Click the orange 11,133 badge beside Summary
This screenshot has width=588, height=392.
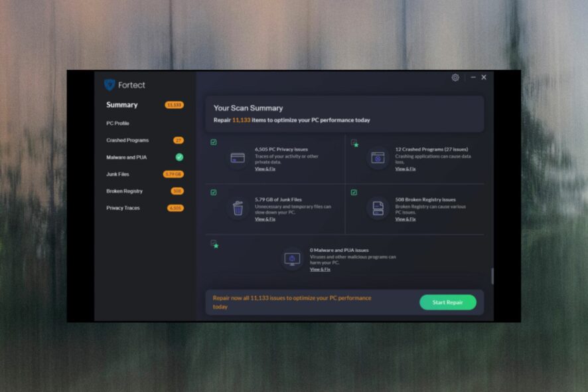(175, 105)
